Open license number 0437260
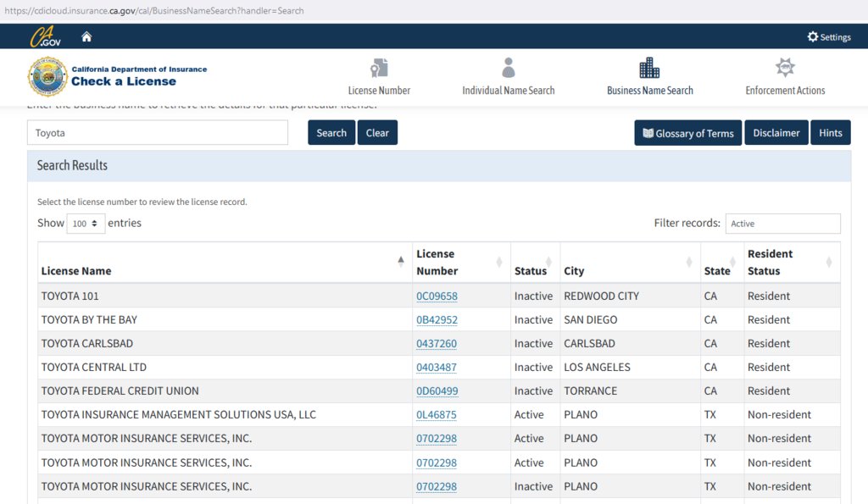 coord(437,344)
